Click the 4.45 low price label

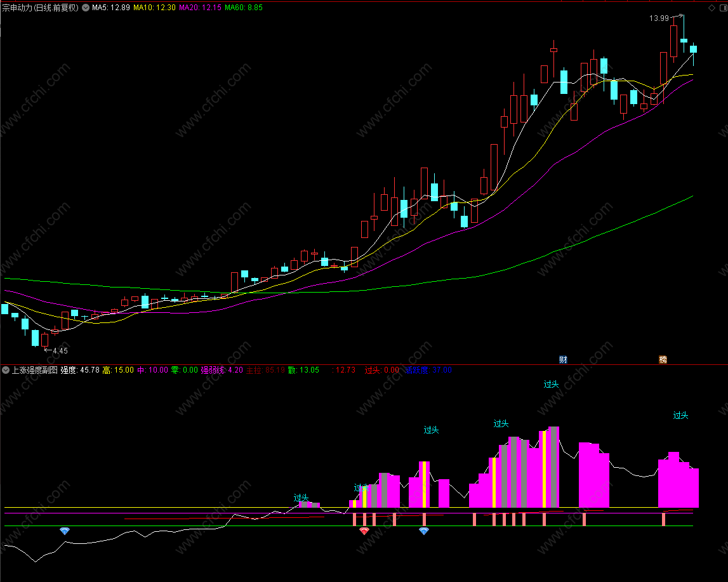click(60, 351)
